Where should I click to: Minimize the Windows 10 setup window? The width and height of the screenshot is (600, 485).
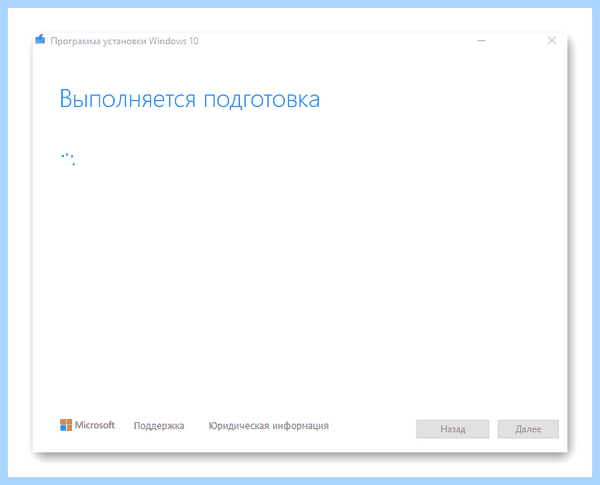point(481,41)
